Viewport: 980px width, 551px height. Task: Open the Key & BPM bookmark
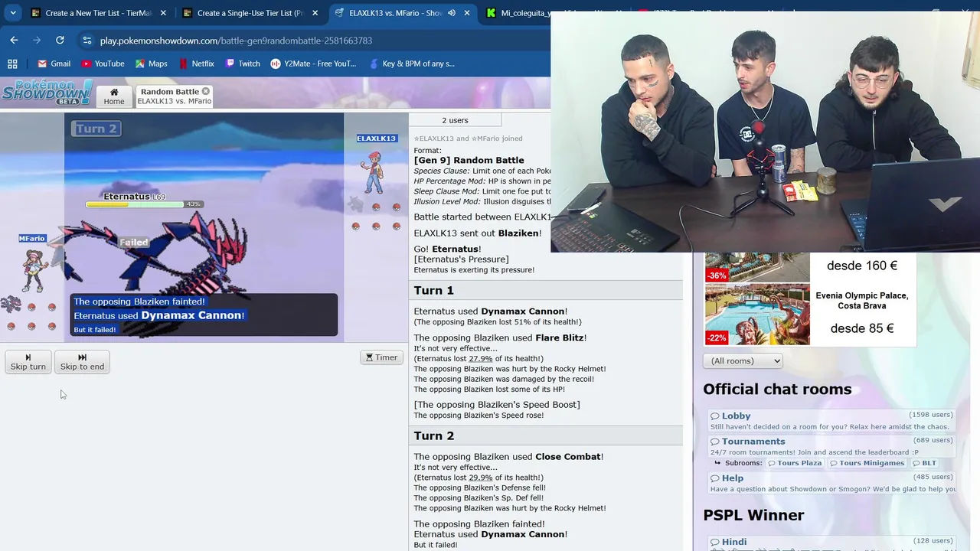point(410,64)
